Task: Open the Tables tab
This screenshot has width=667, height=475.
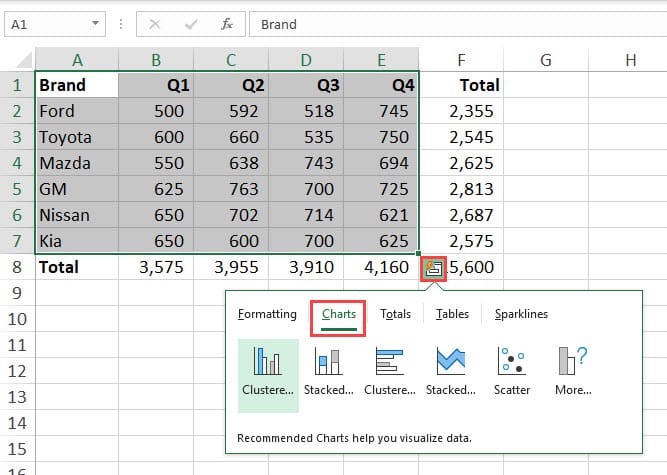Action: click(452, 314)
